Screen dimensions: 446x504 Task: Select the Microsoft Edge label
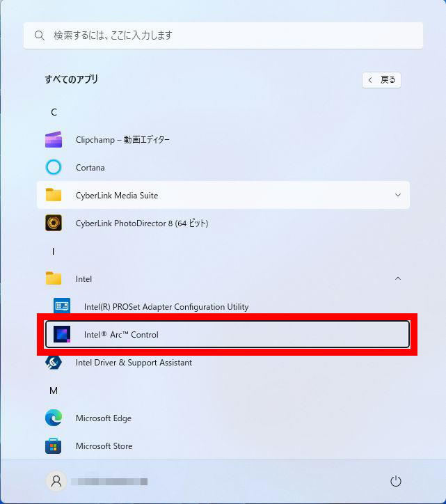[x=104, y=418]
